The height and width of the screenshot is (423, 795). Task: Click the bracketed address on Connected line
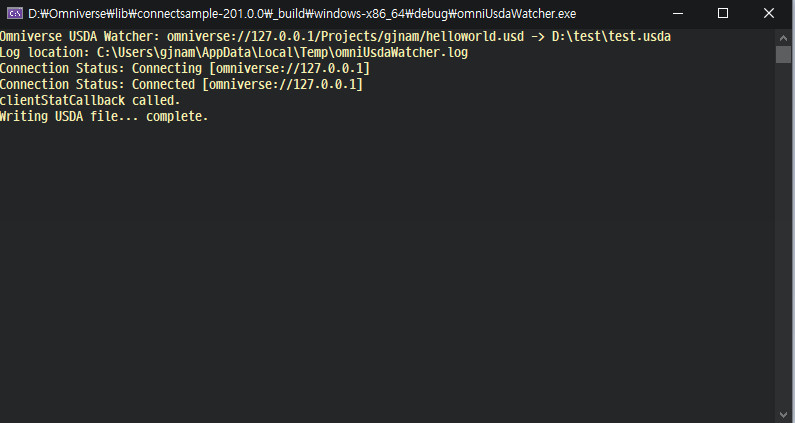282,84
